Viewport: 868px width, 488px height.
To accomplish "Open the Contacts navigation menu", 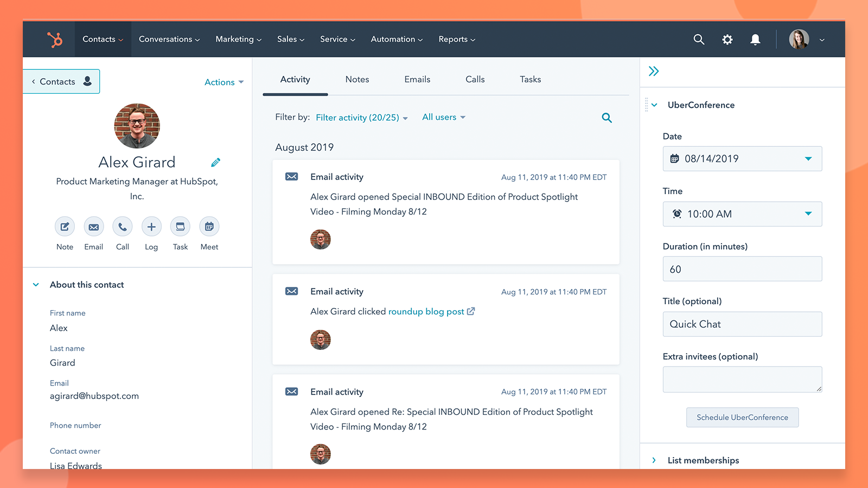I will click(x=103, y=39).
